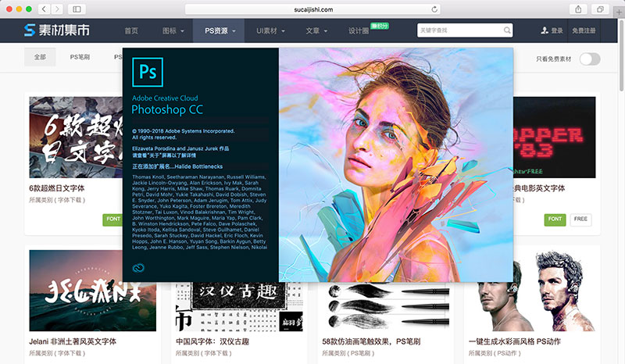
Task: Reload the page via address bar icon
Action: tap(434, 9)
